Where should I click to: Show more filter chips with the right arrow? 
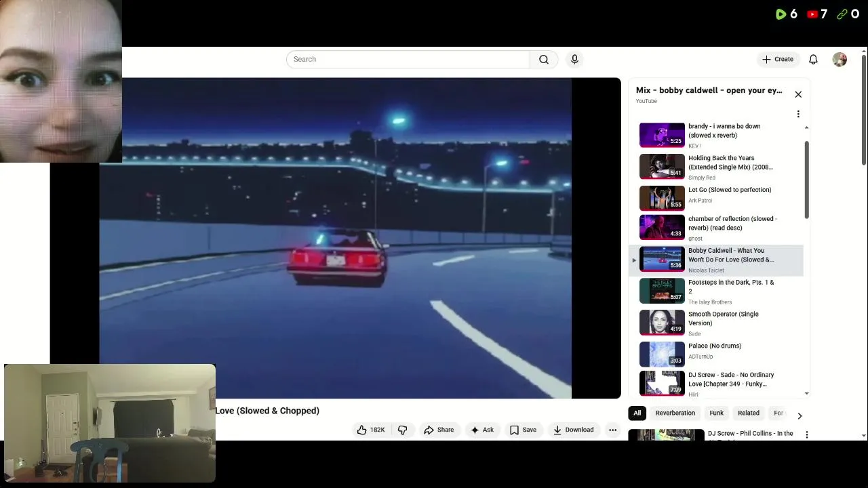coord(800,415)
